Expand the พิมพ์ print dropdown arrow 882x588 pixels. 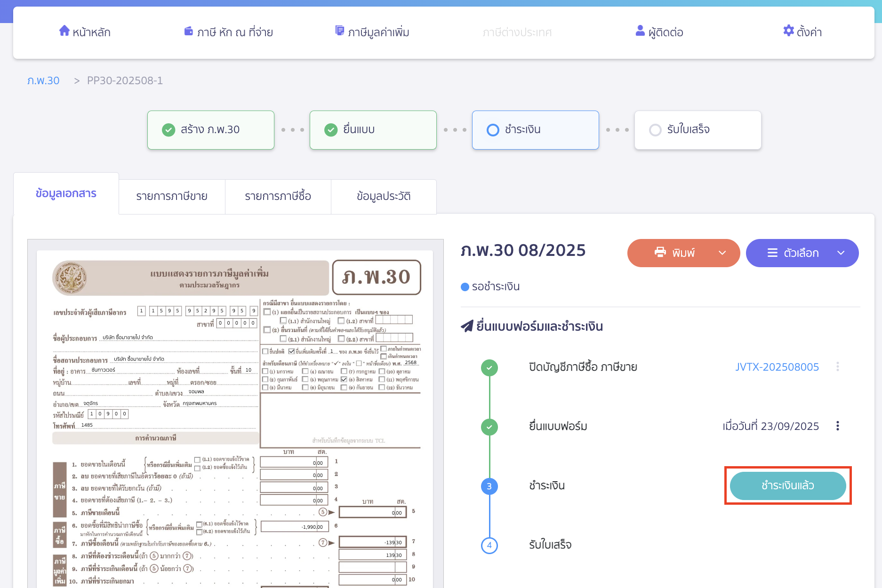722,253
